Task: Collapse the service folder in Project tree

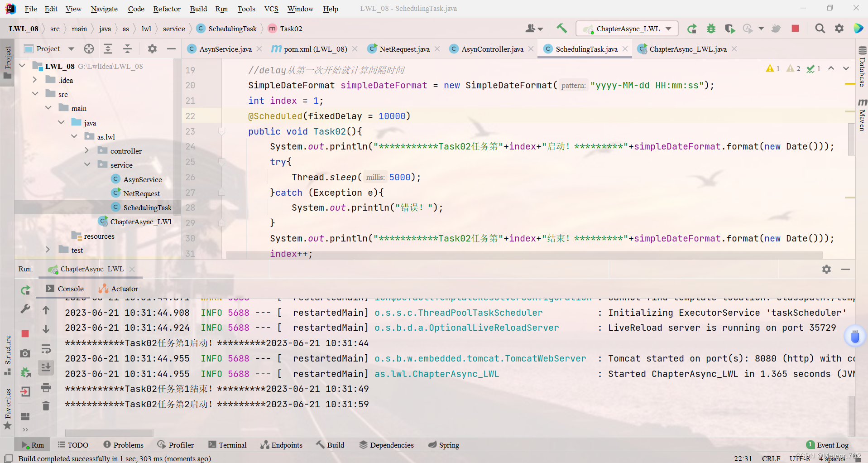Action: [87, 164]
